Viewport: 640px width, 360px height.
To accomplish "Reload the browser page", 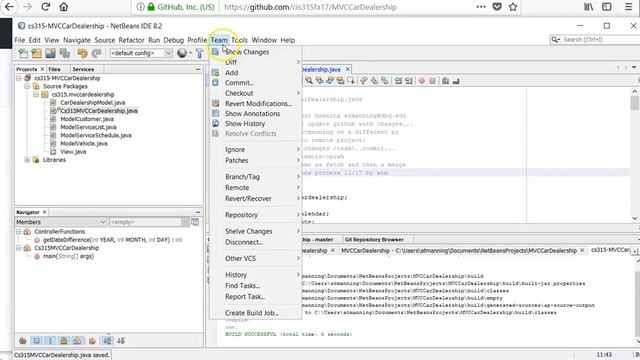I will click(x=46, y=7).
